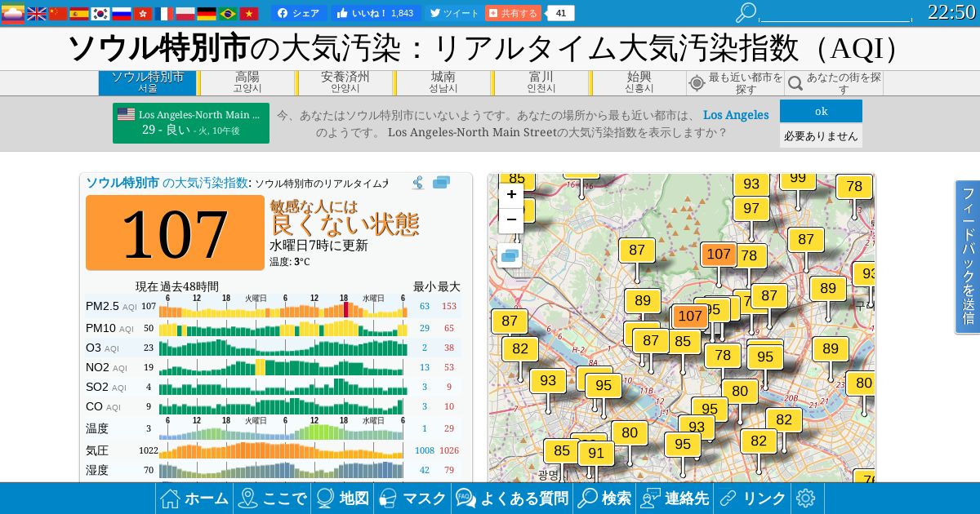
Task: Follow the Los Angeles link
Action: pos(736,115)
